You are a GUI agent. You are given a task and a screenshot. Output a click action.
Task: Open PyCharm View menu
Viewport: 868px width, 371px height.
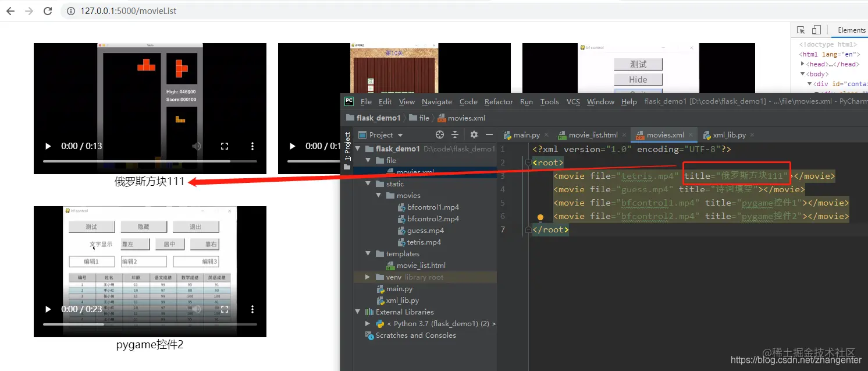pos(407,101)
